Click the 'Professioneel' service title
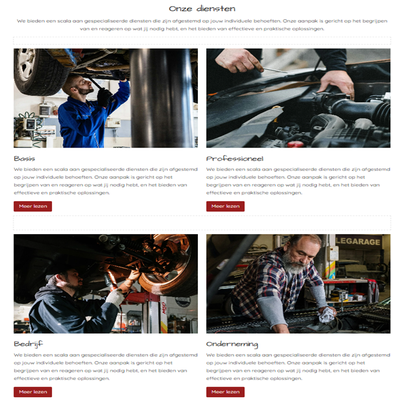Image resolution: width=400 pixels, height=400 pixels. (235, 158)
